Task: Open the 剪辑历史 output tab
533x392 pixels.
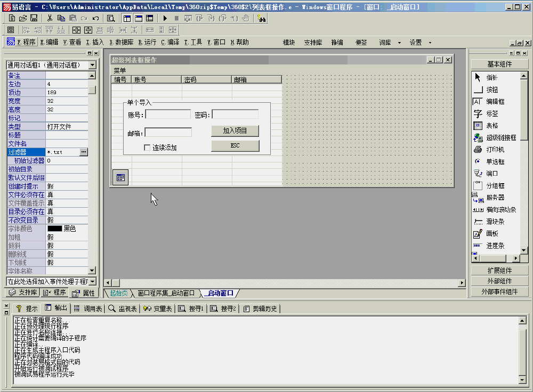Action: (x=261, y=308)
